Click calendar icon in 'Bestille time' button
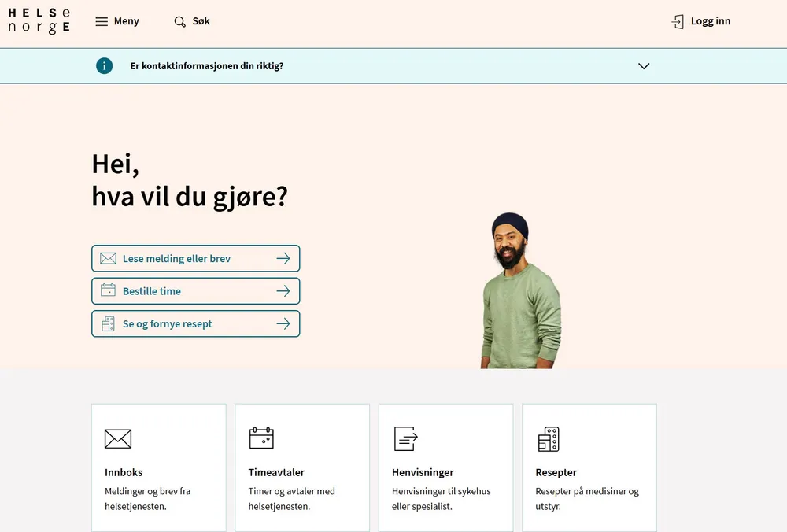 (x=108, y=291)
